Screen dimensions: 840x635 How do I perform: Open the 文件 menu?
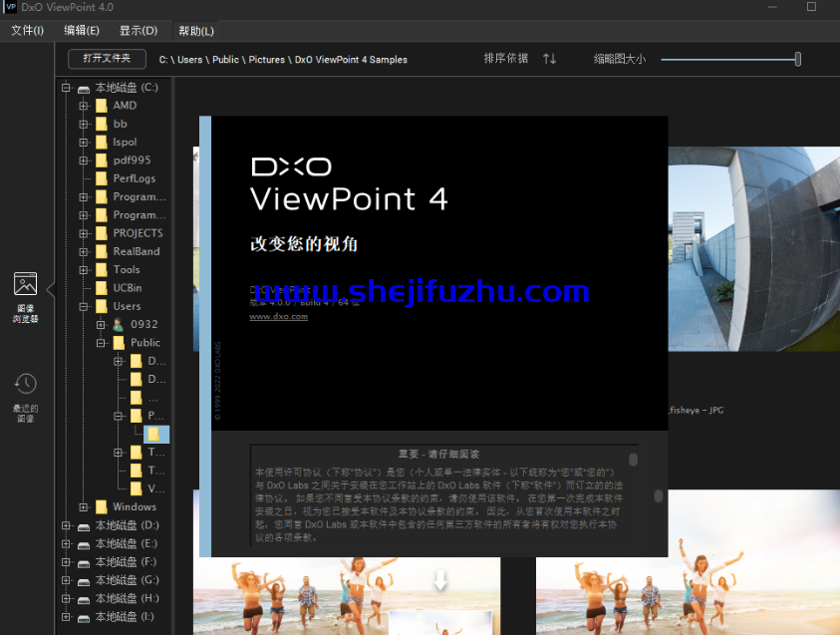27,31
